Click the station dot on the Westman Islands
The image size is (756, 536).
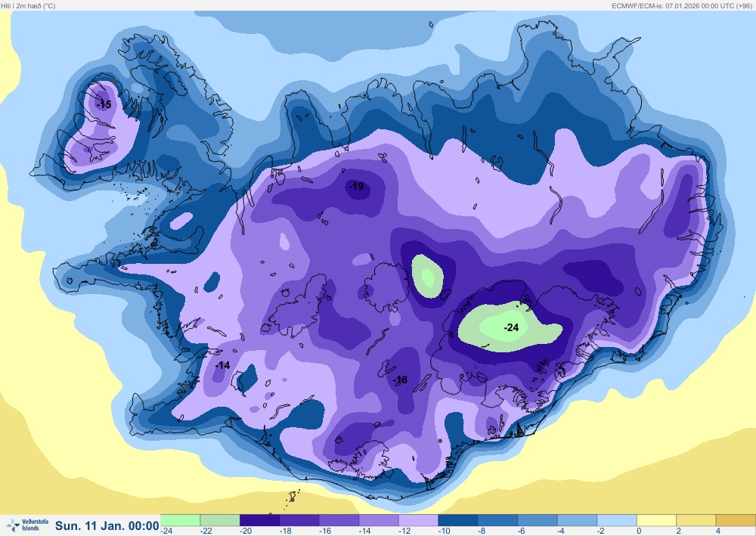[292, 500]
